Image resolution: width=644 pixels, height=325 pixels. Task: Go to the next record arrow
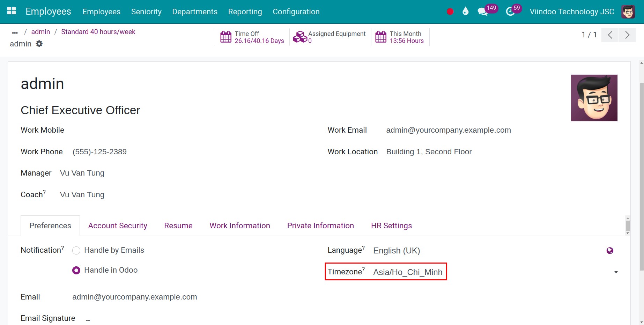click(x=627, y=35)
